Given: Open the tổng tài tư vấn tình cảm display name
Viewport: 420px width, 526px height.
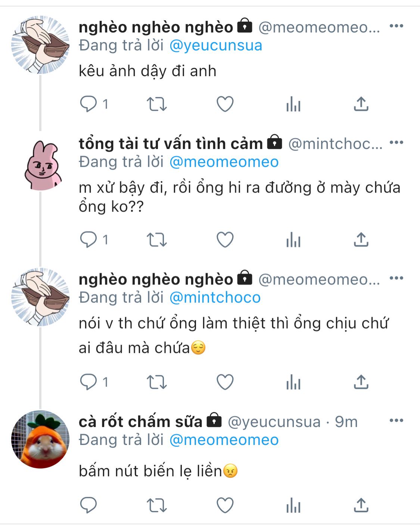Looking at the screenshot, I should pyautogui.click(x=171, y=144).
